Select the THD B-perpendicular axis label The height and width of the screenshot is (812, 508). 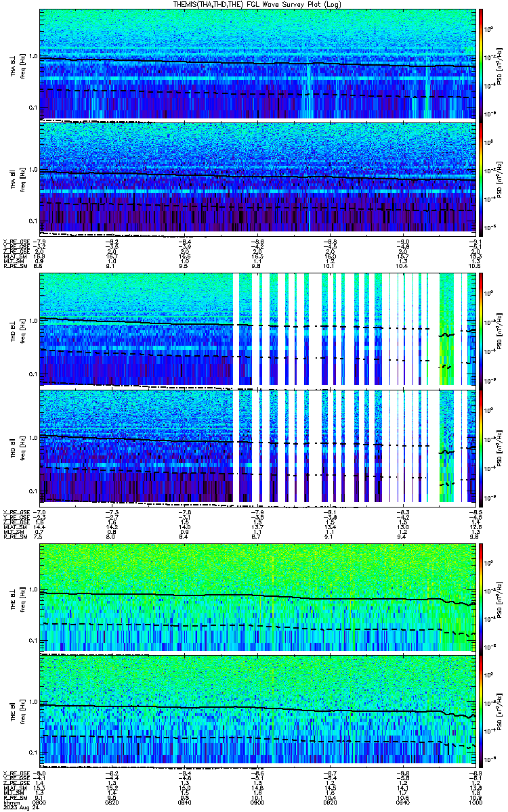13,333
